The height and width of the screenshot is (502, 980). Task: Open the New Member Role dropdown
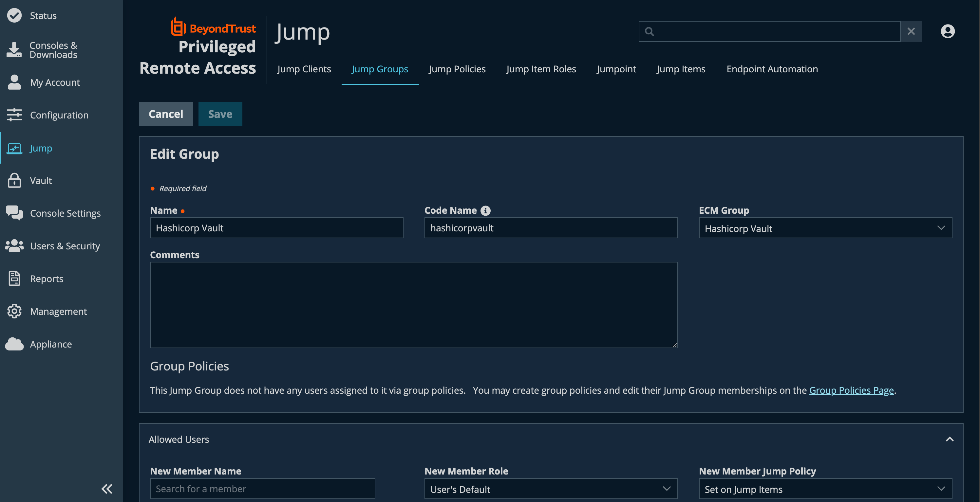[551, 489]
